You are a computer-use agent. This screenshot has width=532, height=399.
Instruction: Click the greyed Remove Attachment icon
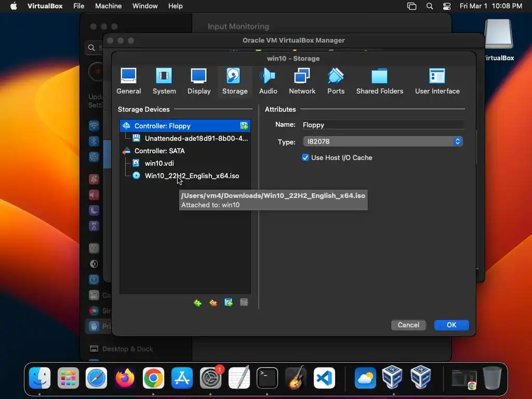point(244,303)
